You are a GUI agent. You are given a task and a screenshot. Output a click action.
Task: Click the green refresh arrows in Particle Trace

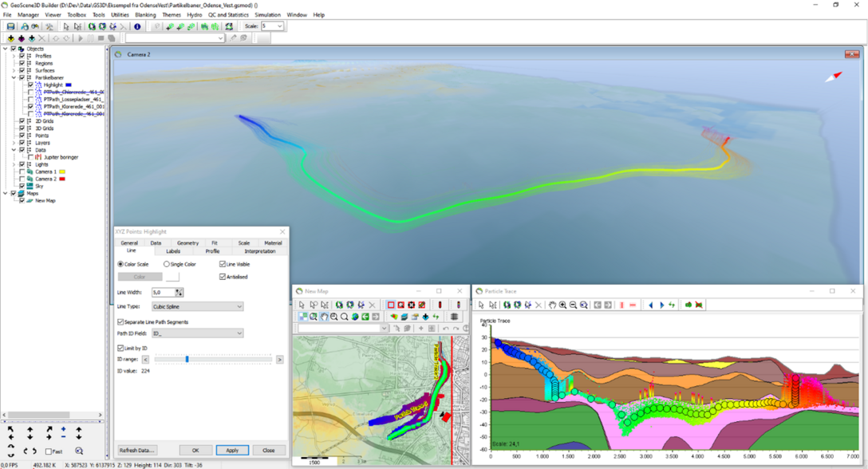click(672, 305)
